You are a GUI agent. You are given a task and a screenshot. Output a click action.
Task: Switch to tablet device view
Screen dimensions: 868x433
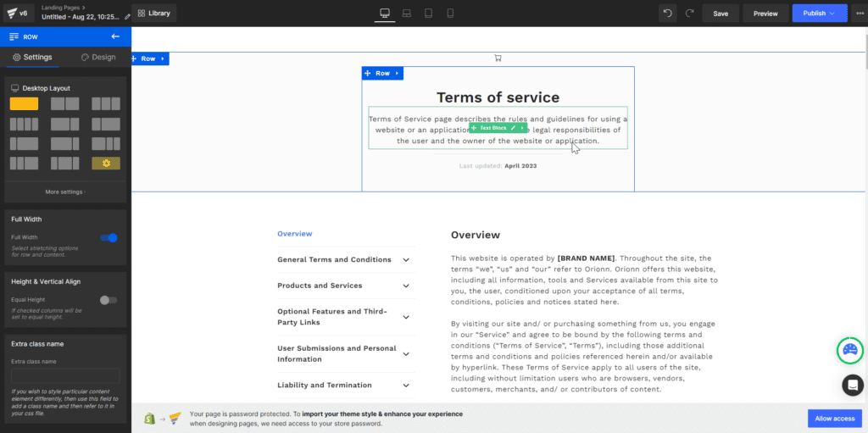coord(428,14)
